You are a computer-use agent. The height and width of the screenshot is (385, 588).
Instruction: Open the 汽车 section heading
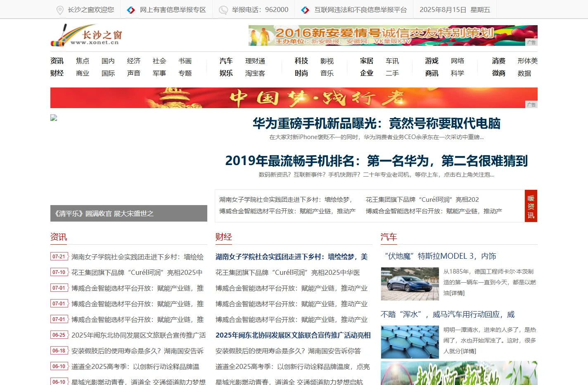point(389,237)
